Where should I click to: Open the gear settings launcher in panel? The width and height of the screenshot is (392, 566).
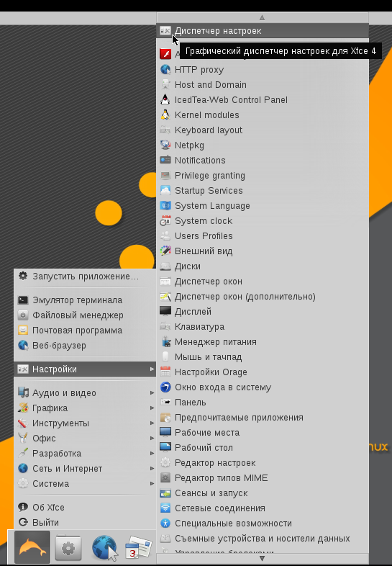68,548
